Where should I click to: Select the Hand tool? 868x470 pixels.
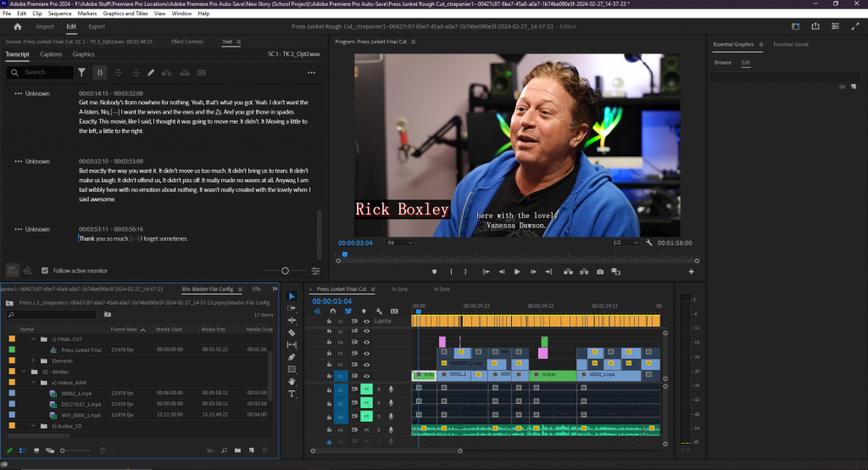pos(292,382)
